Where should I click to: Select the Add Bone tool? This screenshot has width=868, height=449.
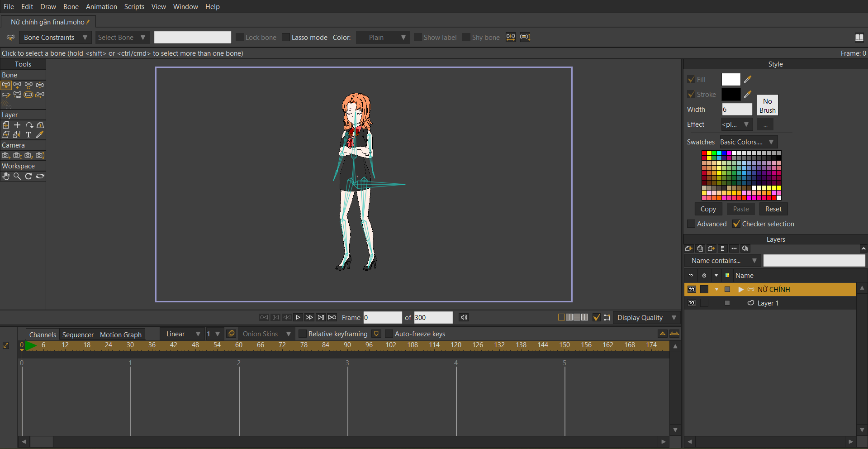click(x=17, y=85)
